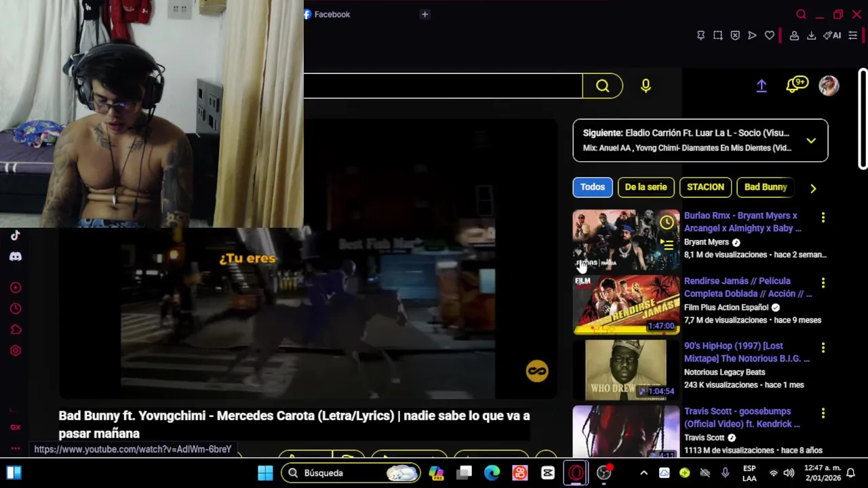Click watch later clock on Burlao Rmx thumbnail
The image size is (868, 488).
coord(667,222)
